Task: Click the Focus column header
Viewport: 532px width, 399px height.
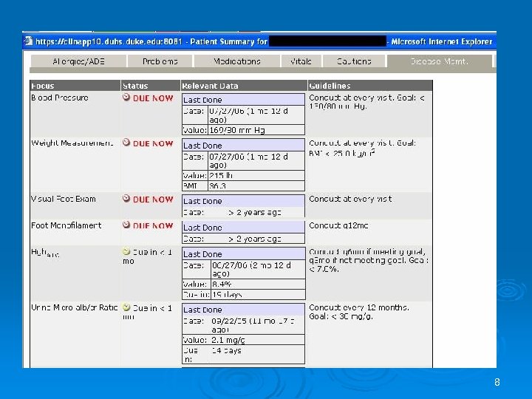Action: click(x=75, y=86)
